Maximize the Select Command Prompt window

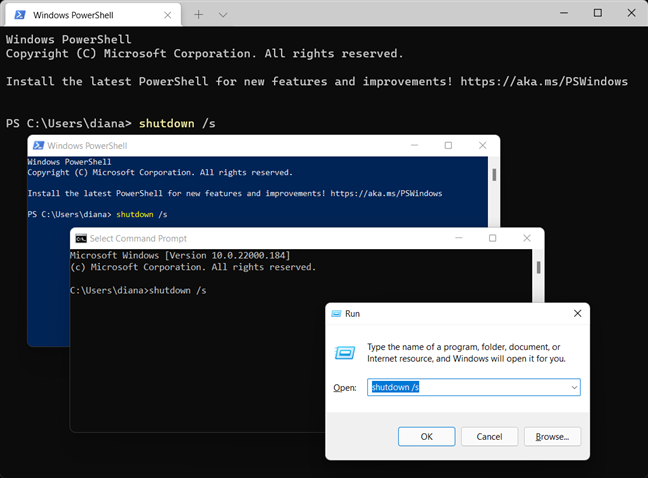coord(492,238)
